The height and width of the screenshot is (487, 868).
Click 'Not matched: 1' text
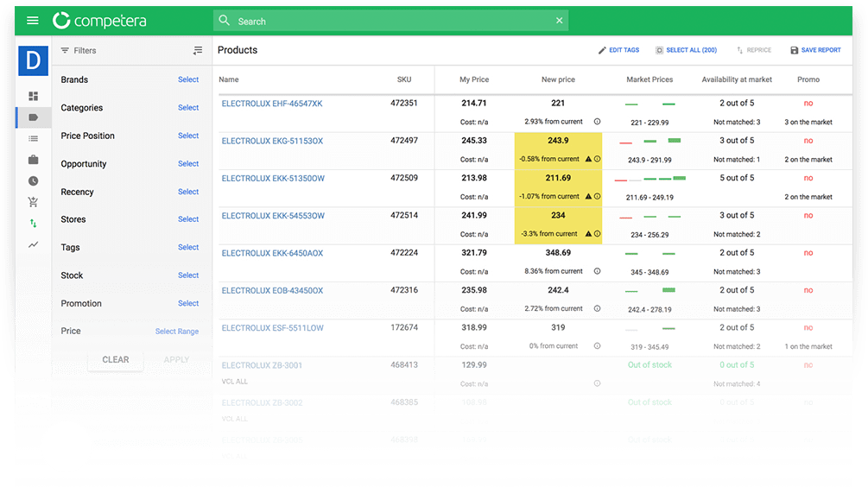(737, 160)
